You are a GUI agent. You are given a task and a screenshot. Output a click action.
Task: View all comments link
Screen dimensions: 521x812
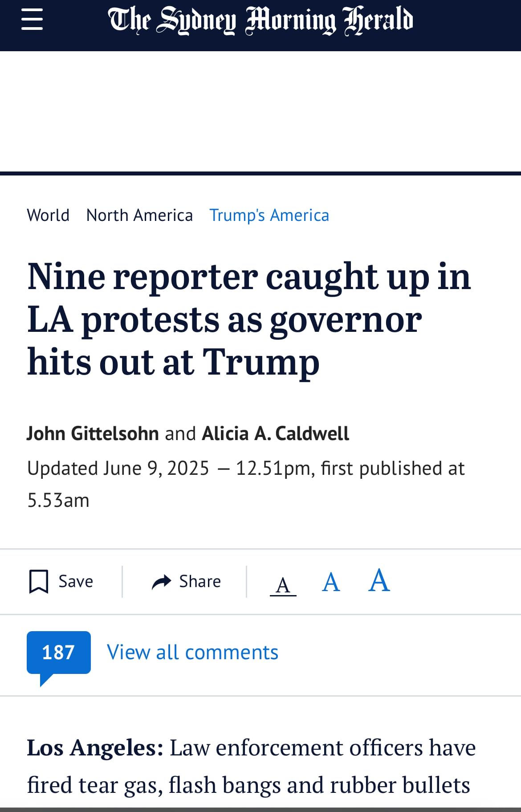pyautogui.click(x=192, y=653)
